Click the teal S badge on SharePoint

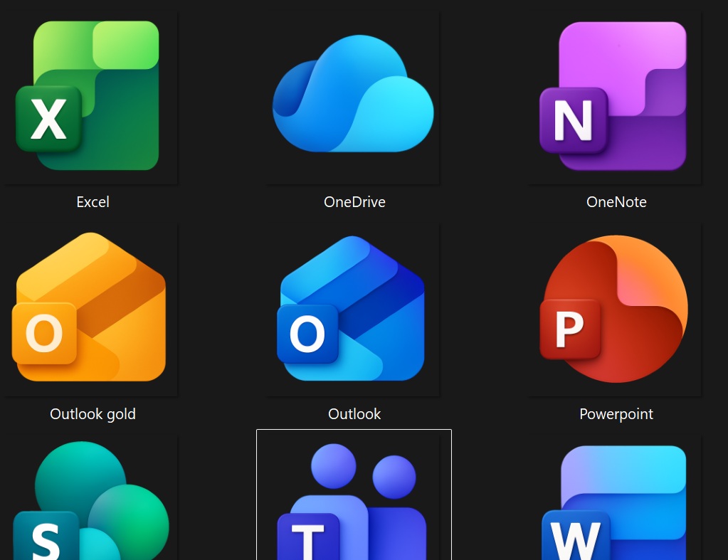pyautogui.click(x=44, y=539)
